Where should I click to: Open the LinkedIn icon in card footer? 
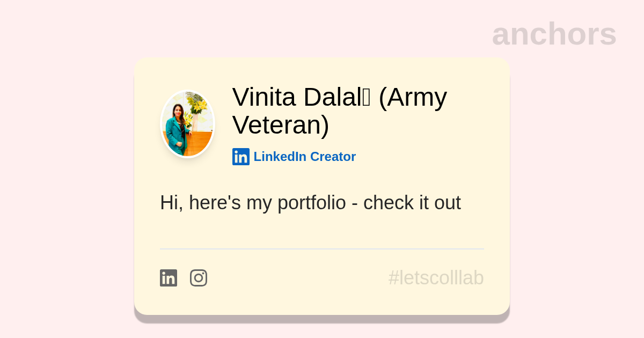pos(169,278)
